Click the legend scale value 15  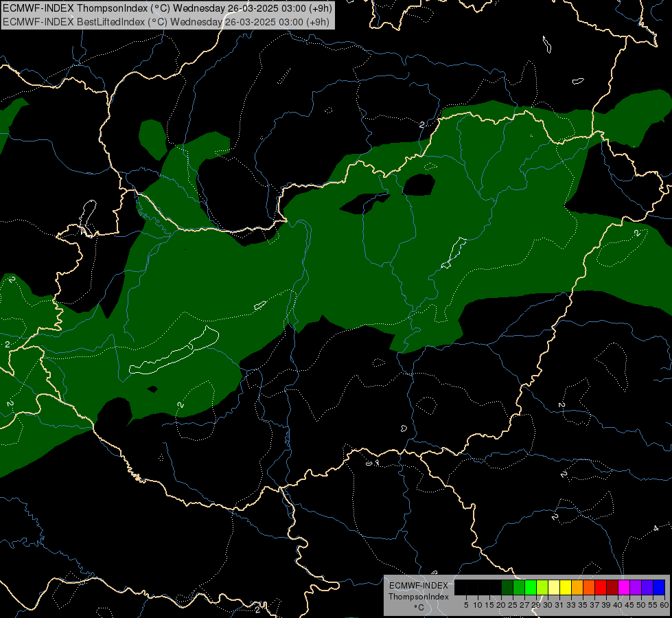pos(489,605)
